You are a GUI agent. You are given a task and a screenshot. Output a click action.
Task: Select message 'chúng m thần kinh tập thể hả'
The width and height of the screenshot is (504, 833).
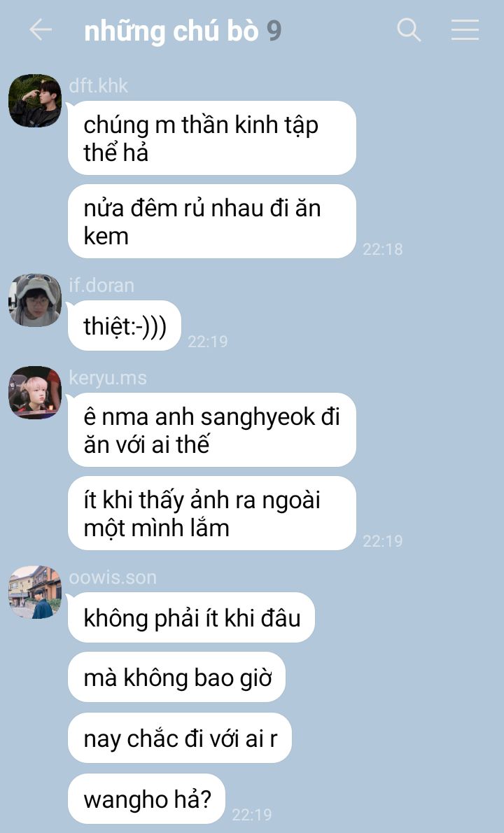212,138
